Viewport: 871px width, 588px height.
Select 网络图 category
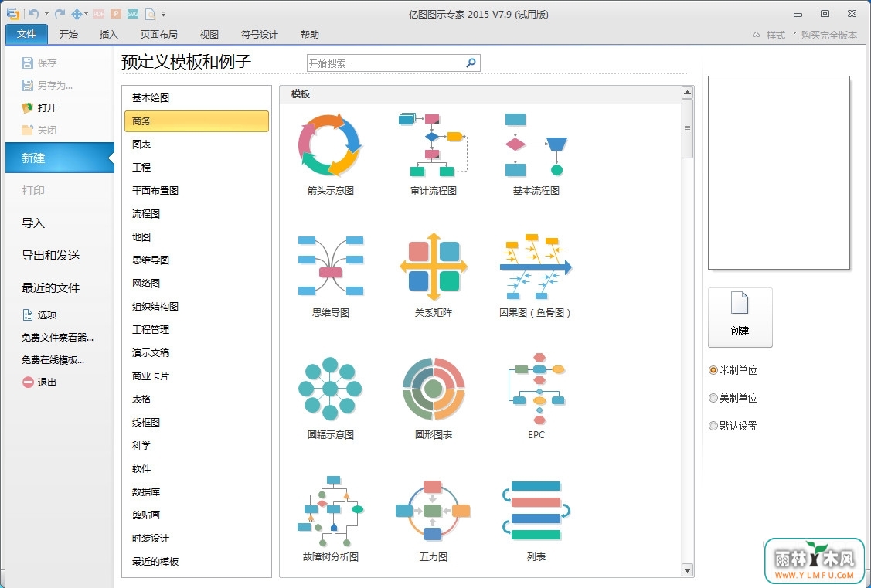coord(196,283)
